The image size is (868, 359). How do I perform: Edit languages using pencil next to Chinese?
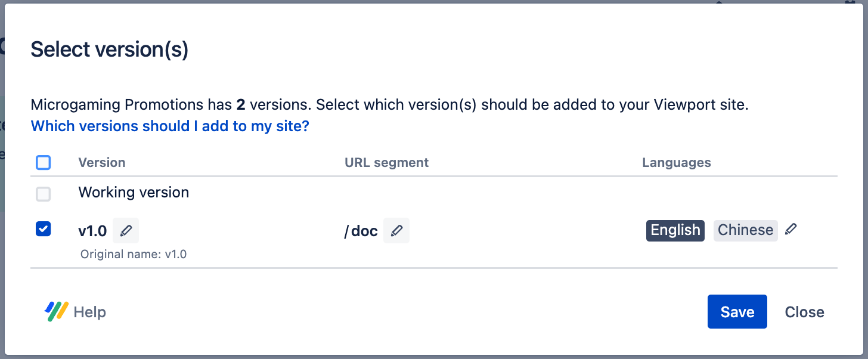click(x=790, y=229)
